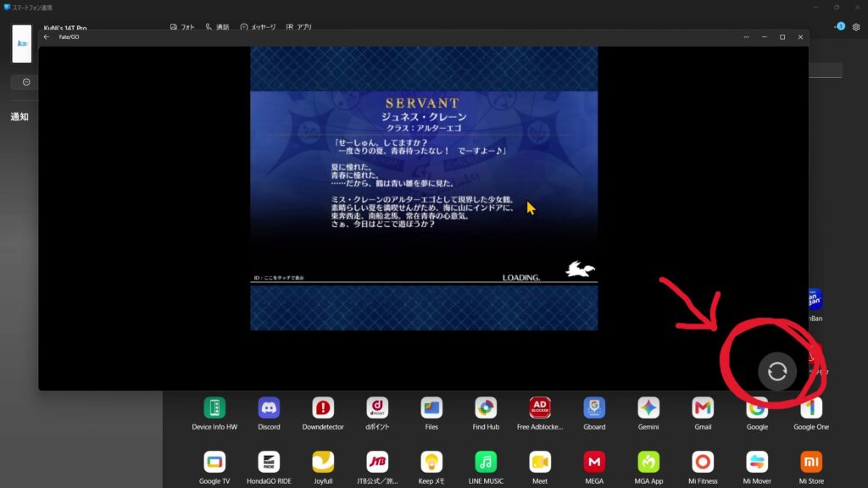Viewport: 868px width, 488px height.
Task: Switch to the 通話 tab
Action: [x=217, y=26]
